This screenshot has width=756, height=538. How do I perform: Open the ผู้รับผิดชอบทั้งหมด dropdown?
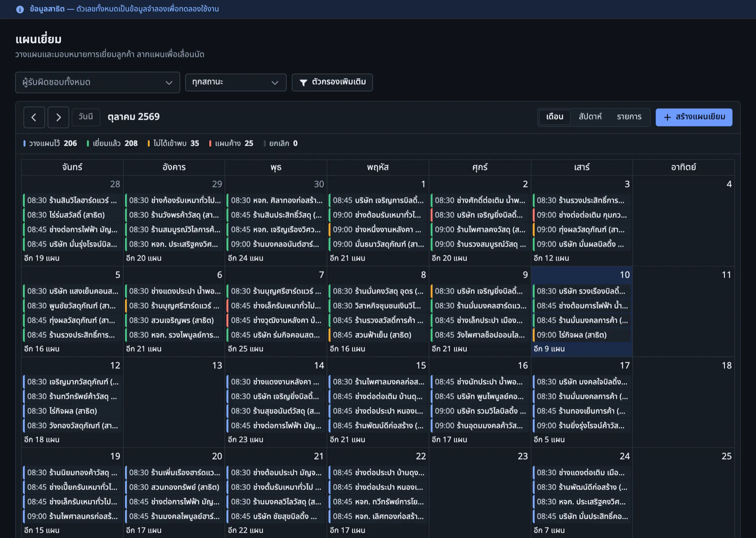[97, 82]
